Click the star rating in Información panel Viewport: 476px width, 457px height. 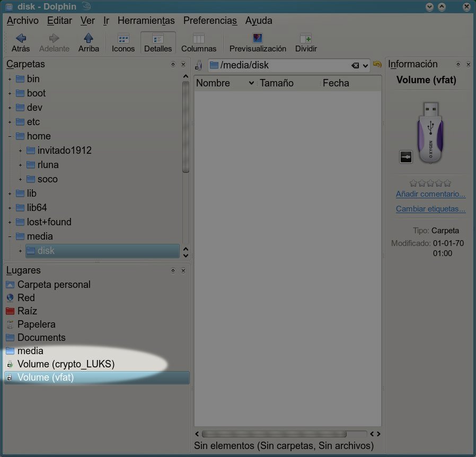(430, 183)
